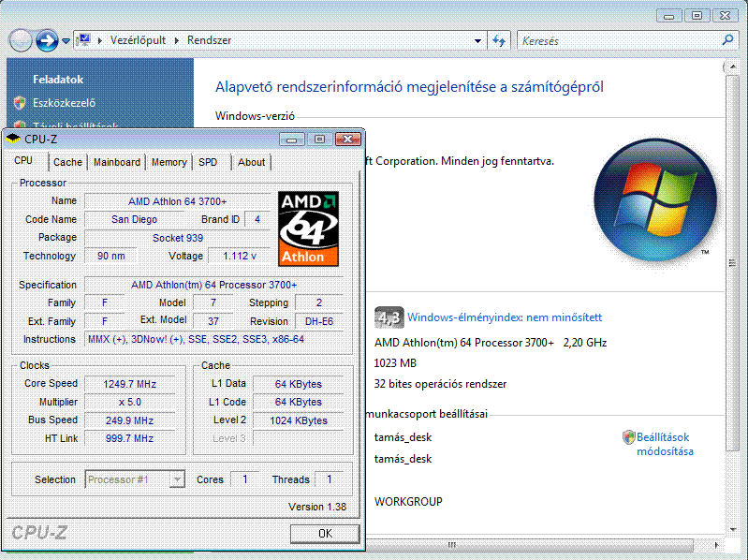Click the Code Name value San Diego
748x560 pixels.
(134, 219)
